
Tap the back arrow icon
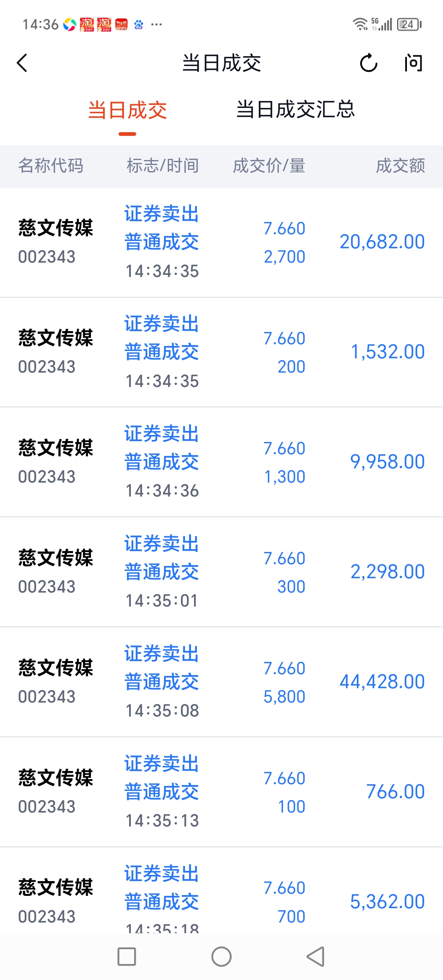coord(22,63)
